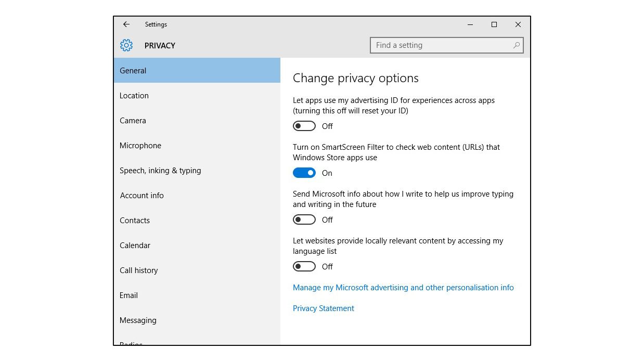Turn off the SmartScreen Filter toggle
The width and height of the screenshot is (644, 362).
click(x=304, y=173)
